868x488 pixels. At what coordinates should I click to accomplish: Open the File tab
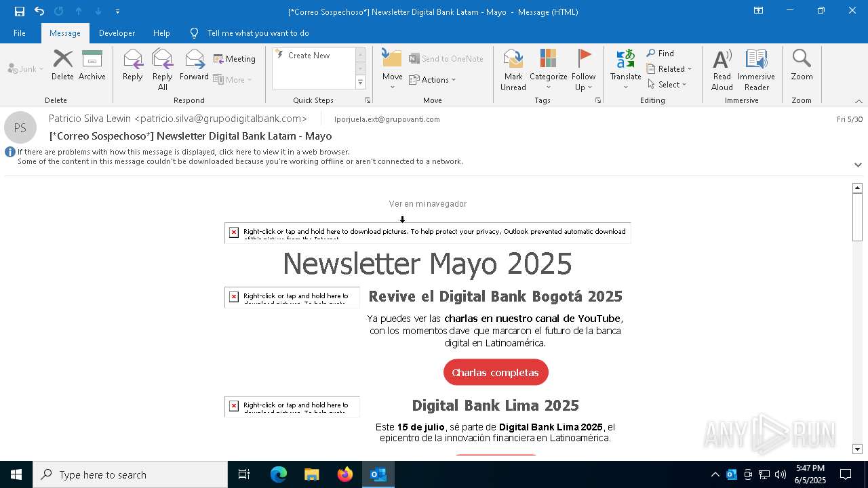tap(20, 33)
